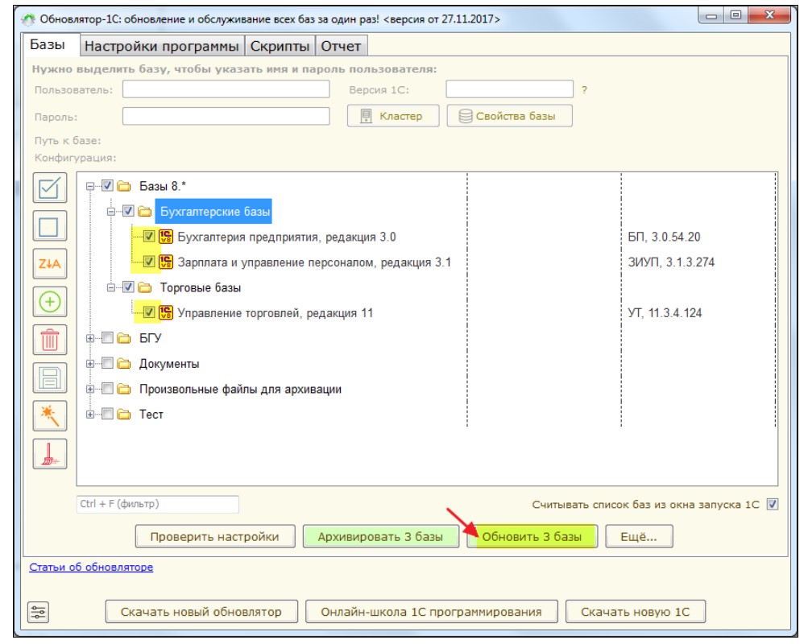812x644 pixels.
Task: Click the floppy disk save icon
Action: pos(50,378)
